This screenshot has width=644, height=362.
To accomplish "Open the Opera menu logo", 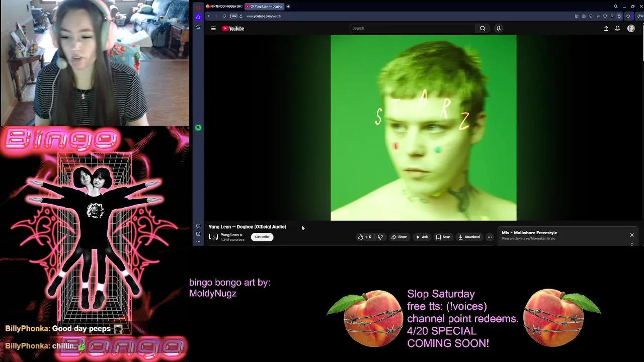I will 198,8.
